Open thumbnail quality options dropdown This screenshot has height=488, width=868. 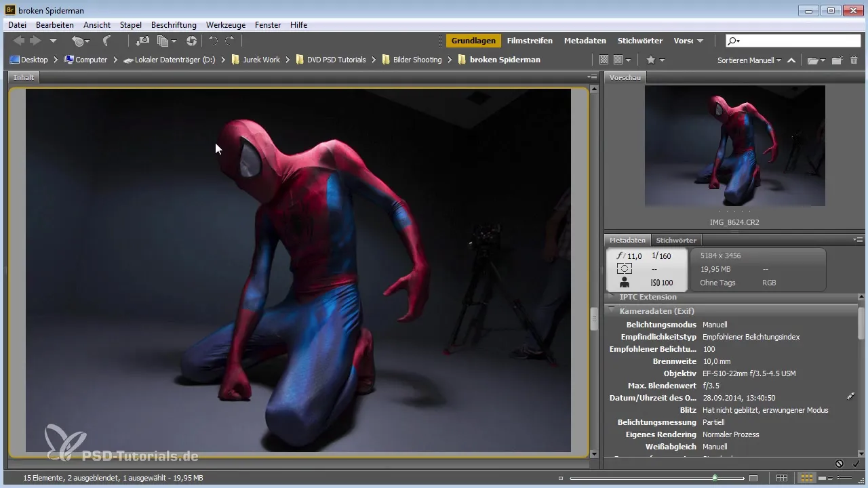click(622, 60)
